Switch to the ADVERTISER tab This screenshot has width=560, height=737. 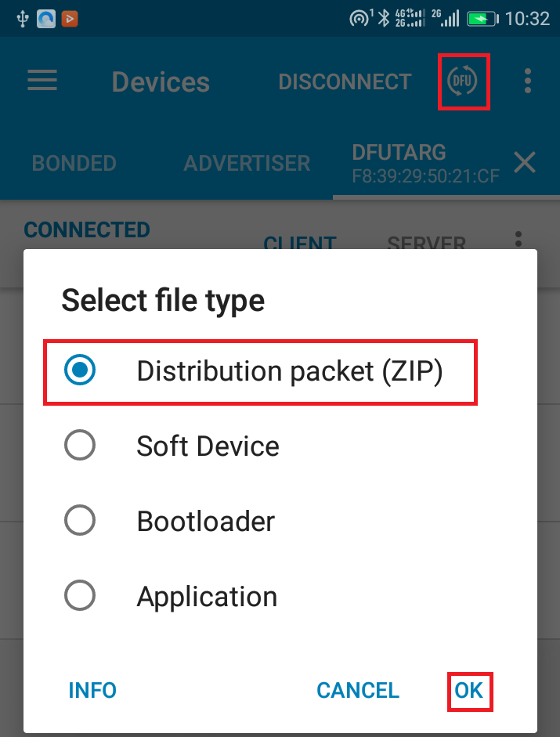[247, 163]
